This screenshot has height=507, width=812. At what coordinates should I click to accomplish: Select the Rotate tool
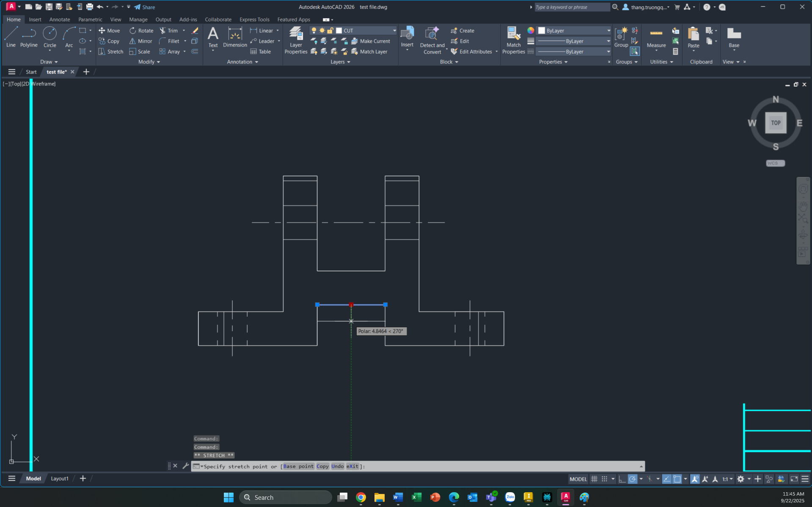(141, 30)
